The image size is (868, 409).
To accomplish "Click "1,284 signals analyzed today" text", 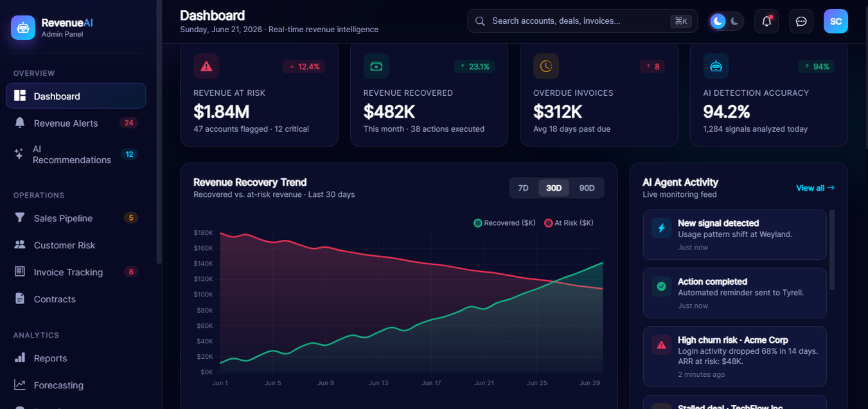I will tap(756, 129).
